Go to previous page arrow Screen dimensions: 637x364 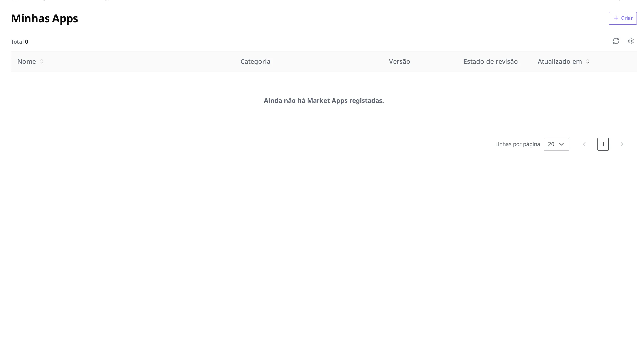[584, 144]
